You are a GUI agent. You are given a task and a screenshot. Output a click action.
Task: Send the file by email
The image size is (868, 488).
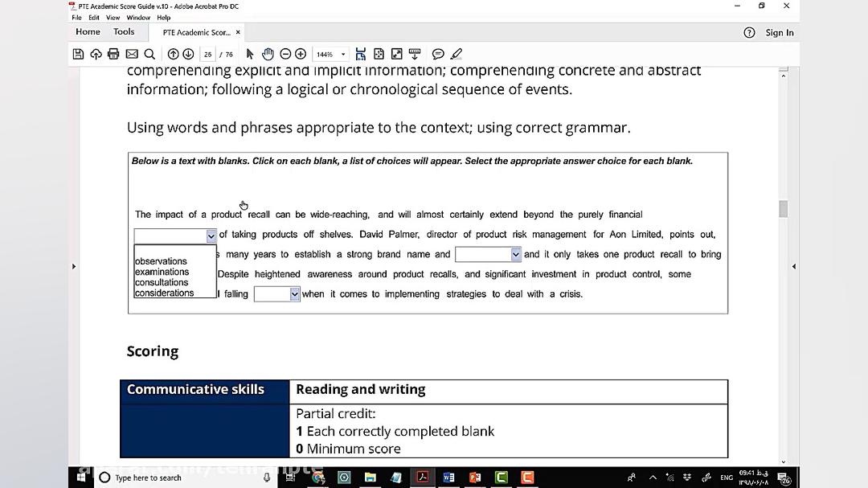coord(132,55)
